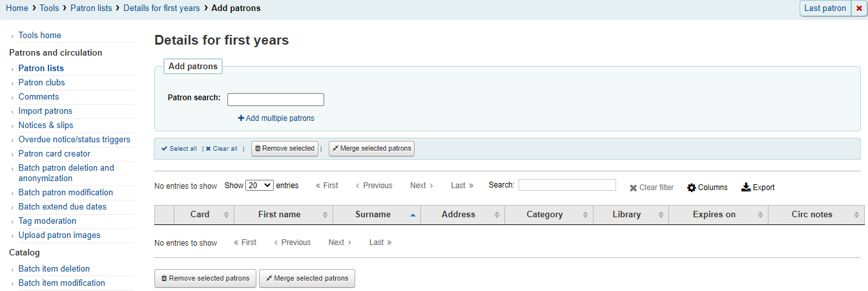The image size is (868, 291).
Task: Open Patron lists in the breadcrumb
Action: tap(90, 8)
